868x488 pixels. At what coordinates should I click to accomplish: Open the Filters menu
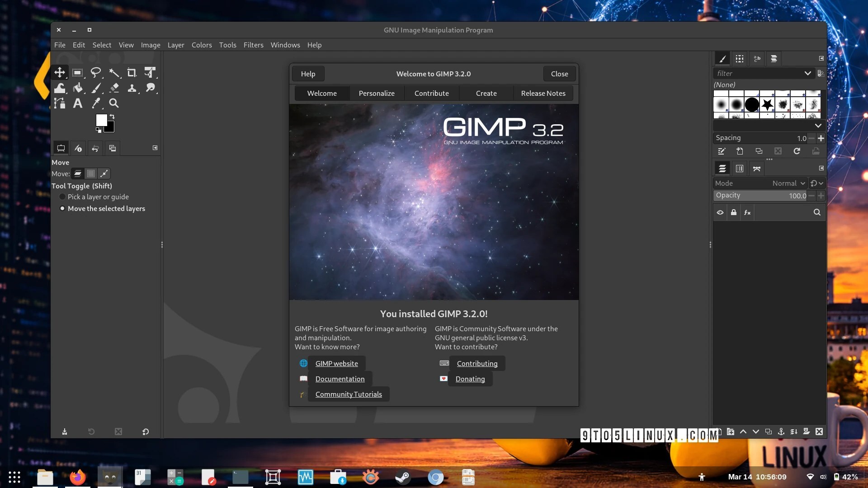coord(253,45)
